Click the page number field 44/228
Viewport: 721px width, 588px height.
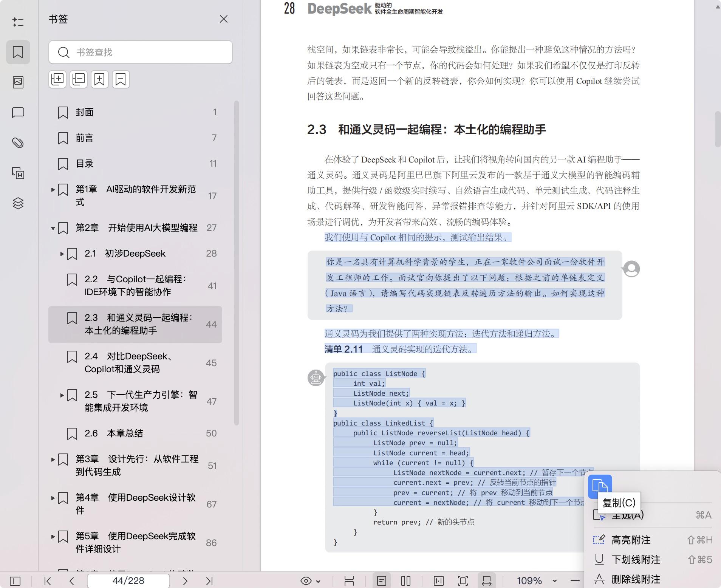point(128,581)
